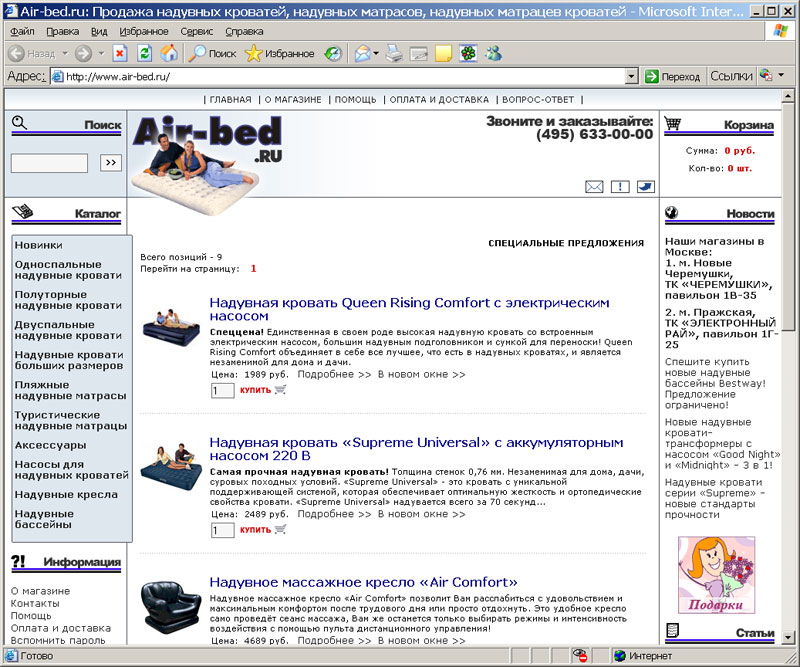Click the Back navigation arrow icon
This screenshot has width=800, height=667.
point(17,53)
